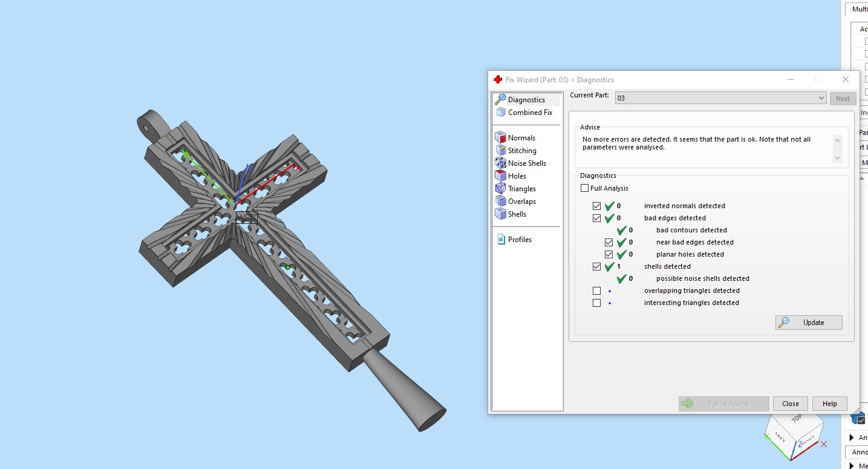Click the Advice box scroll down arrow
This screenshot has height=469, width=868.
point(838,158)
